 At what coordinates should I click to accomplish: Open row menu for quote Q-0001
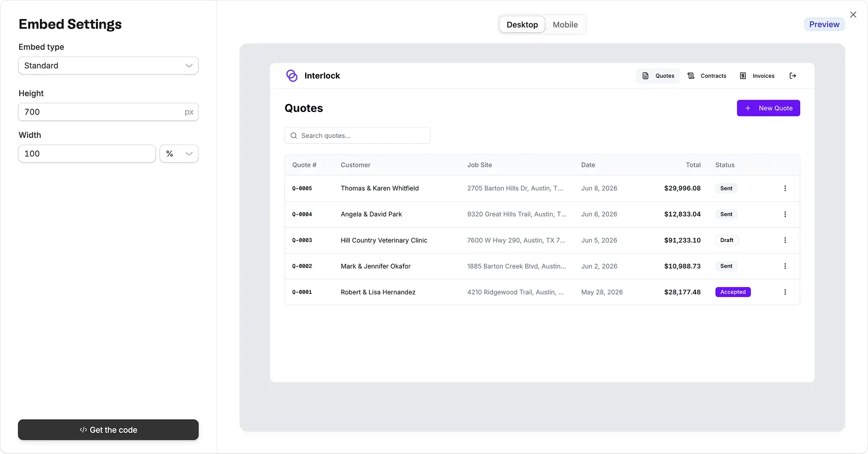pyautogui.click(x=785, y=292)
